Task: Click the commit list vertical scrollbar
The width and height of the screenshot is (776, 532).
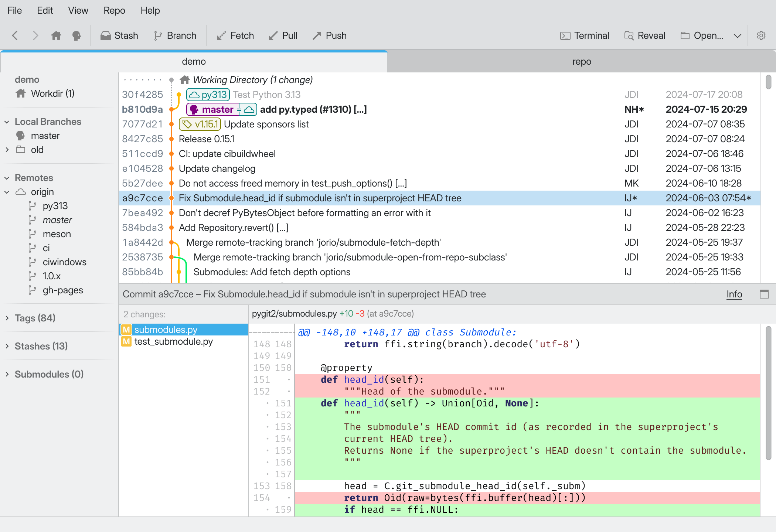Action: click(768, 82)
